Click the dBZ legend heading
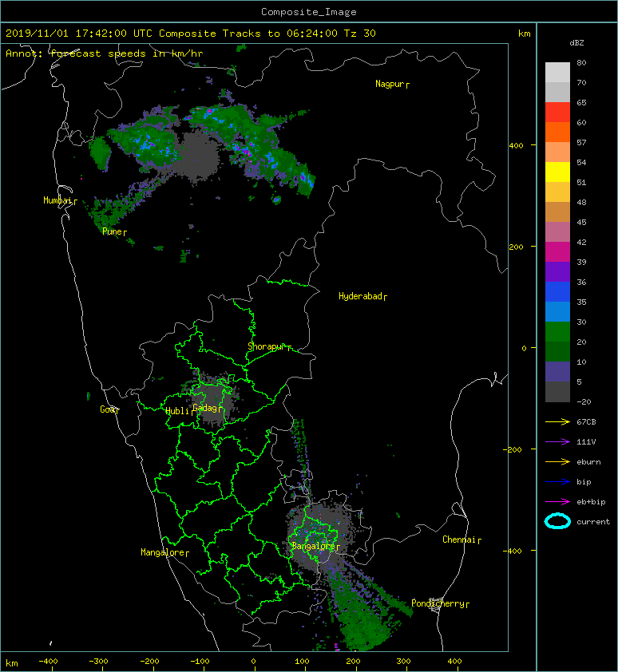Screen dimensions: 618x672 (576, 43)
